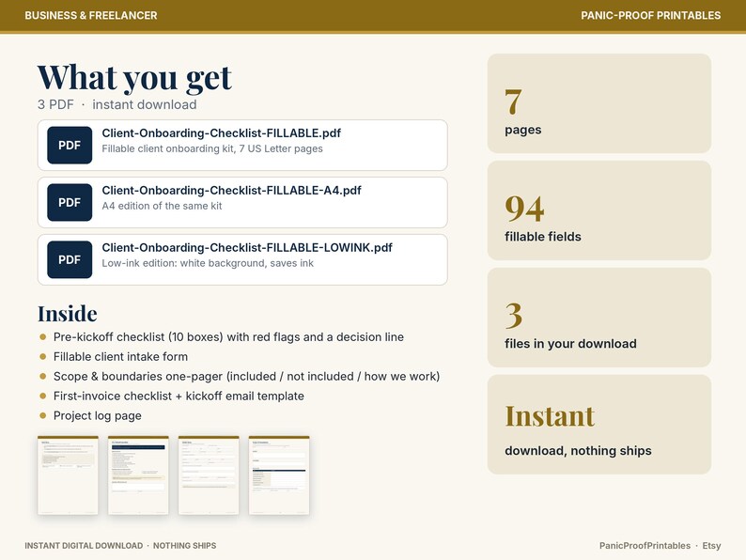The width and height of the screenshot is (746, 560).
Task: Open the third page preview thumbnail
Action: click(x=209, y=475)
